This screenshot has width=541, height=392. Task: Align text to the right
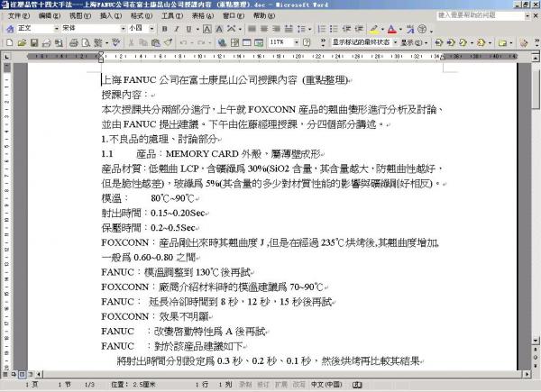coord(277,29)
